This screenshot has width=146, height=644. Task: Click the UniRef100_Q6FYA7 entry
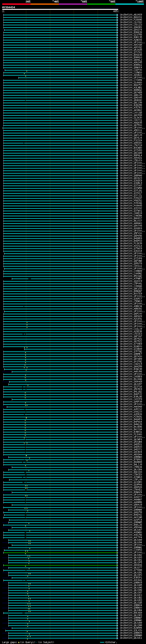coord(131,337)
